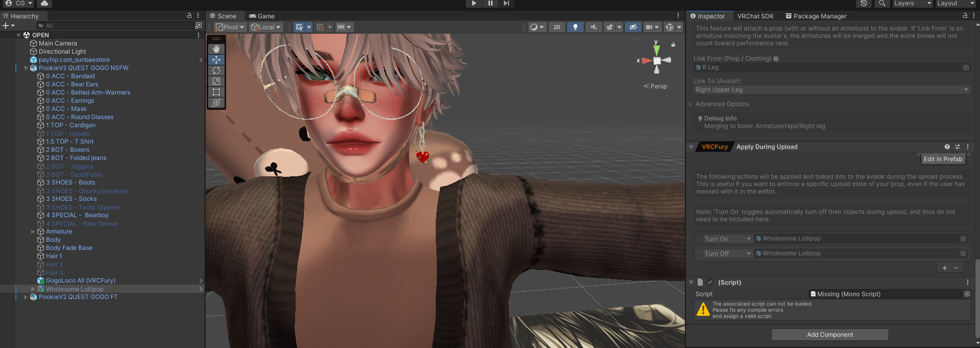Open the Pivot handle position dropdown
Viewport: 980px width, 348px height.
pos(230,27)
